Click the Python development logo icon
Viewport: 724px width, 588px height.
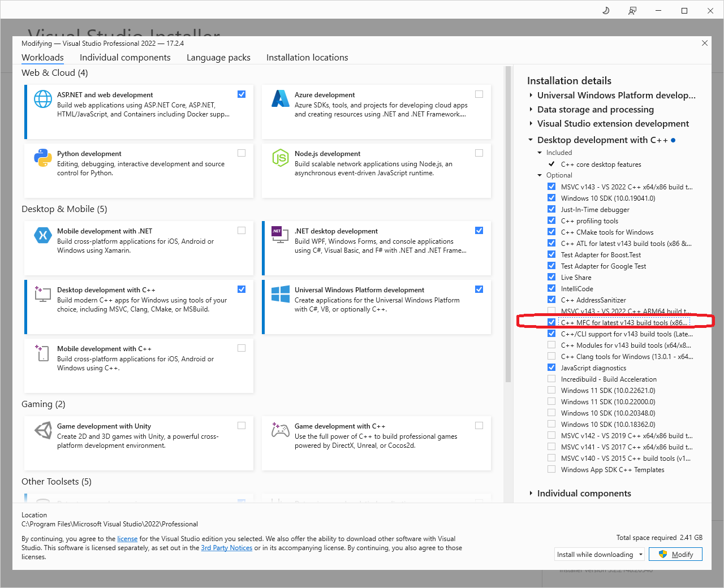(x=43, y=158)
